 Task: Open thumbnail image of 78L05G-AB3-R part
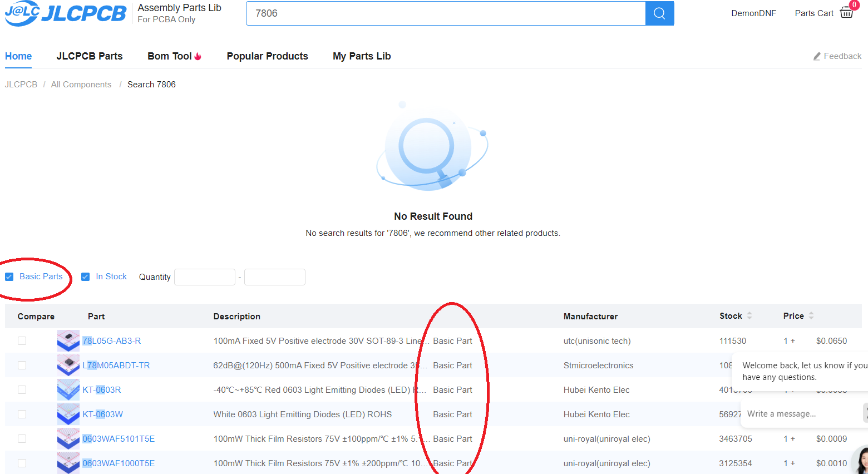pos(68,340)
